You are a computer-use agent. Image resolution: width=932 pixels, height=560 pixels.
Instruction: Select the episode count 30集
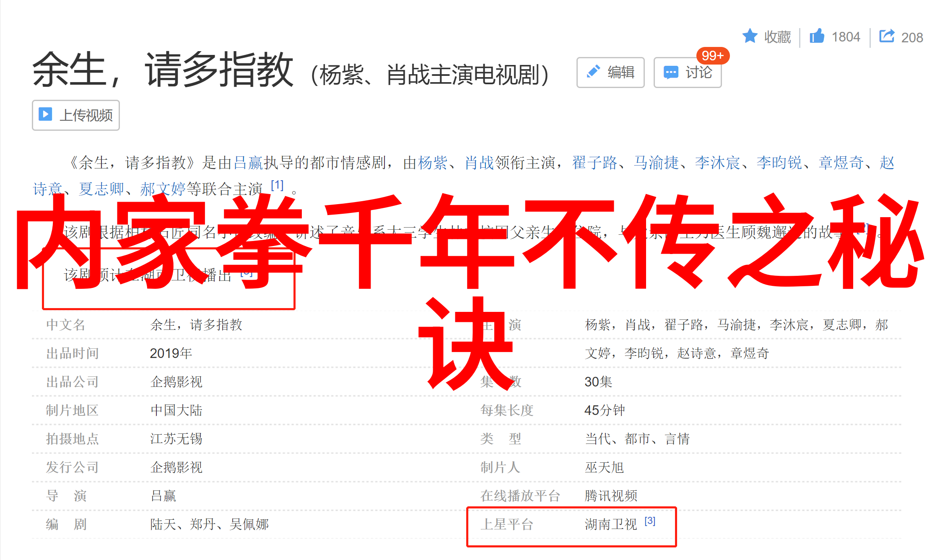click(598, 382)
